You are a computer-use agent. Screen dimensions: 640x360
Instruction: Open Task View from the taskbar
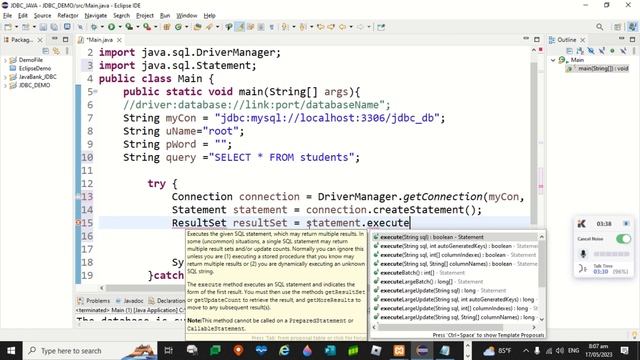(168, 351)
